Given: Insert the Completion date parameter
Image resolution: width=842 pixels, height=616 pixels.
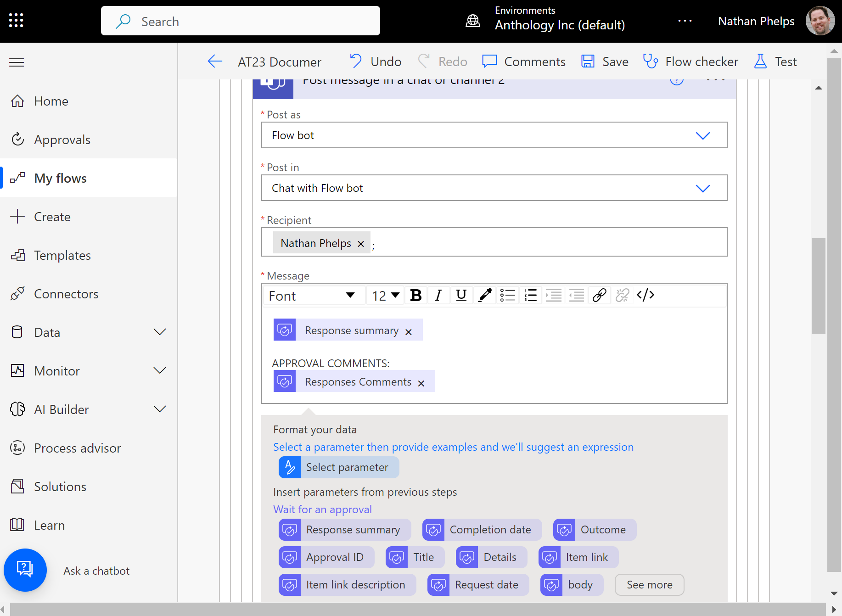Looking at the screenshot, I should click(x=482, y=530).
